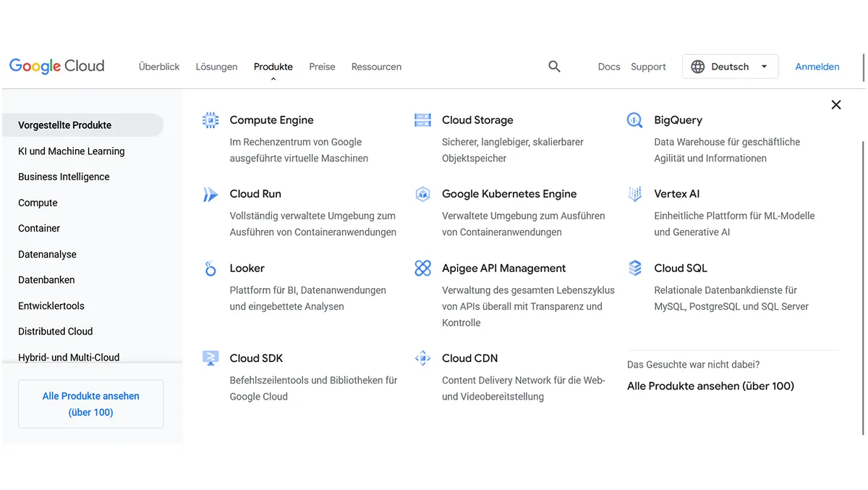868x490 pixels.
Task: Click 'Relationale Datenbankdienste für' description
Action: click(x=726, y=290)
